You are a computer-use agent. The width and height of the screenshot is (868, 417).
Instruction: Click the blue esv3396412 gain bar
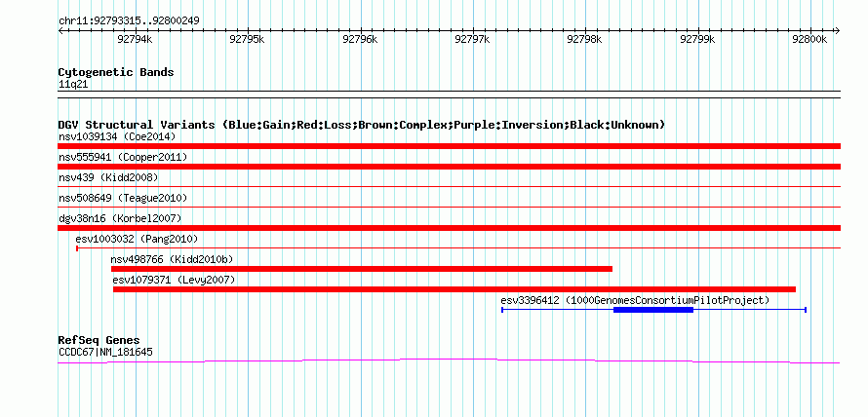click(653, 310)
